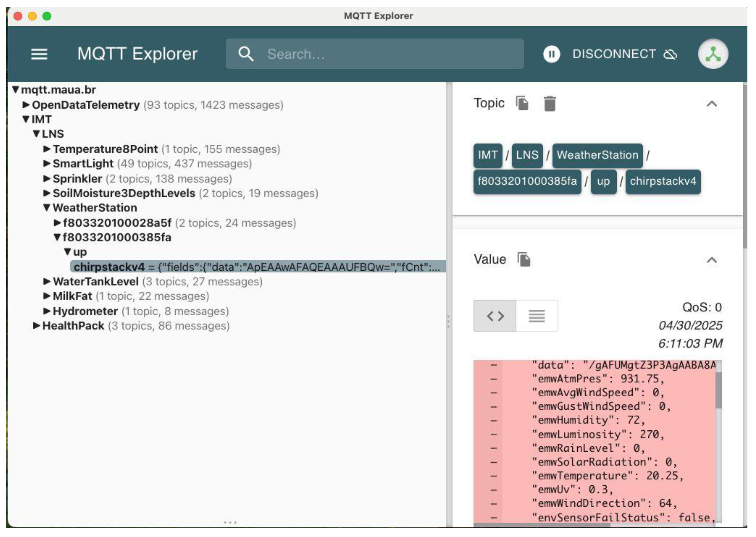Click the MQTT Explorer header title
Viewport: 756px width, 537px height.
pos(137,54)
